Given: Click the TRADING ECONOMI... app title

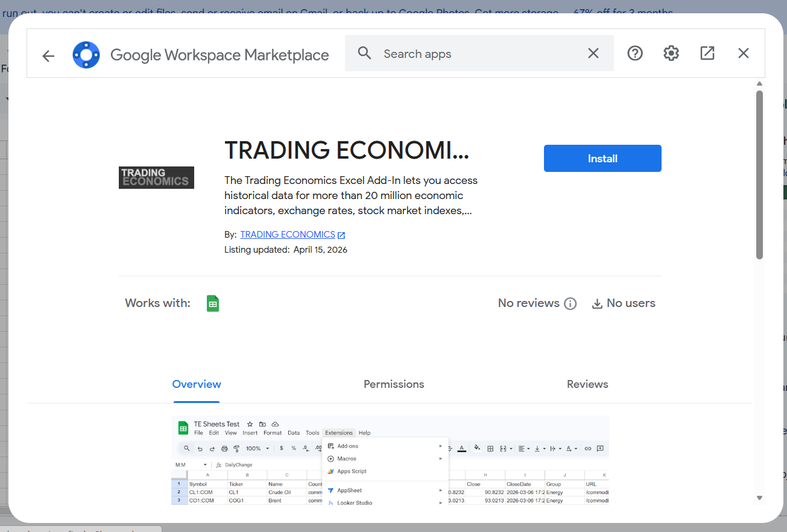Looking at the screenshot, I should point(346,150).
